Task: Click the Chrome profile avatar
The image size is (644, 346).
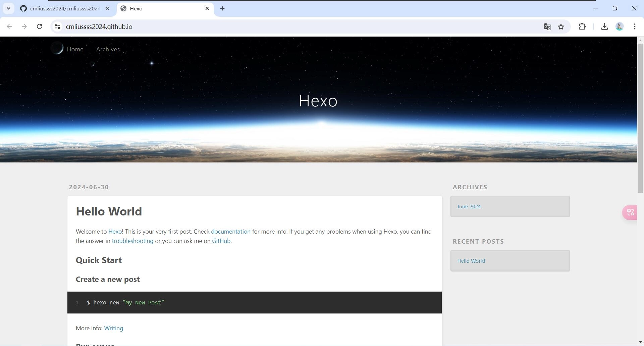Action: 620,27
